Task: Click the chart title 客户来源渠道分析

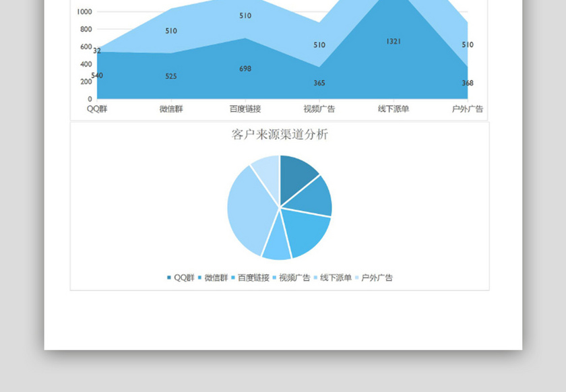Action: [281, 134]
